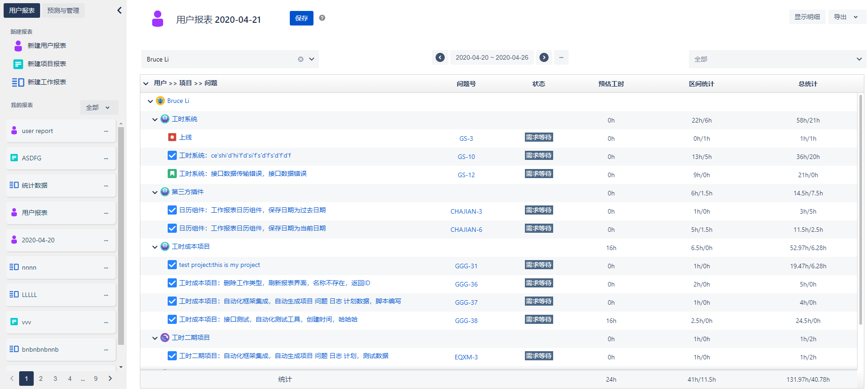Collapse the 工时系统 project group
868x389 pixels.
tap(155, 119)
